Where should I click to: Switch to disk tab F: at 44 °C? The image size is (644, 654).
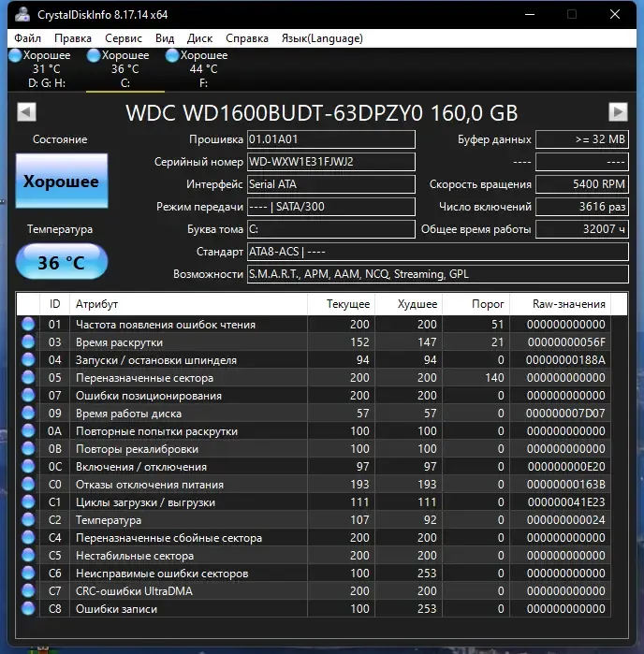(203, 69)
